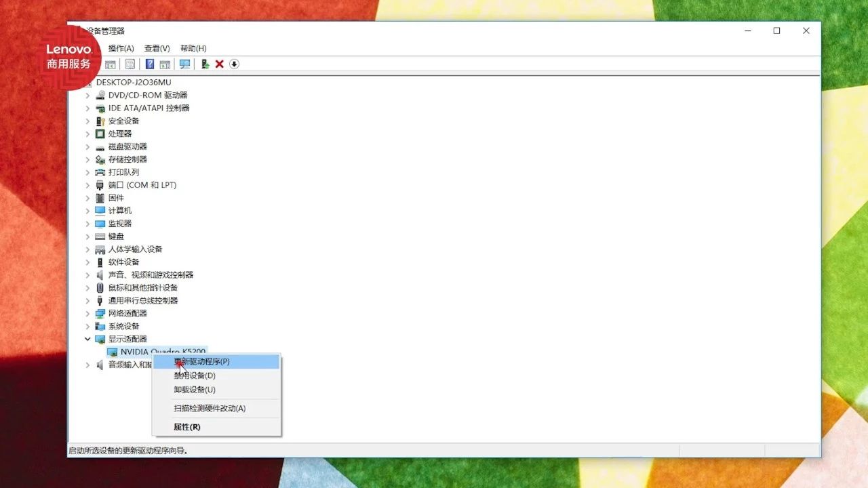Open the 操作(A) menu
This screenshot has width=868, height=488.
(121, 48)
